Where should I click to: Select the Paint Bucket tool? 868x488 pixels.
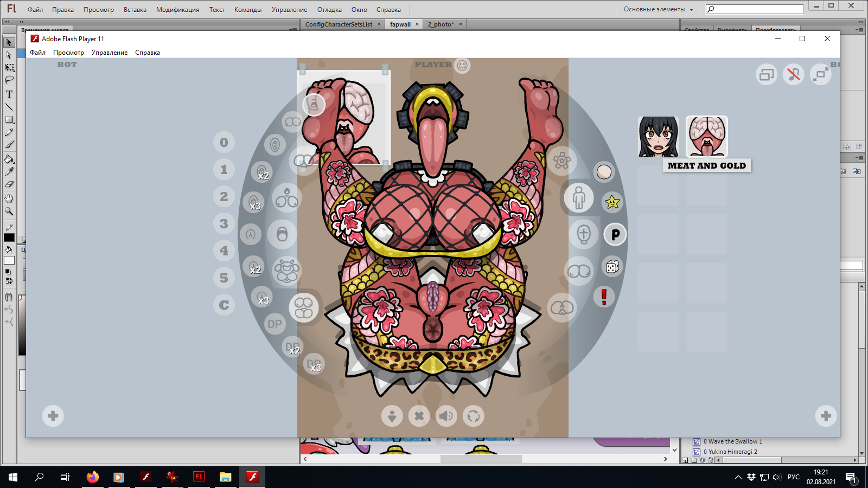pyautogui.click(x=9, y=159)
